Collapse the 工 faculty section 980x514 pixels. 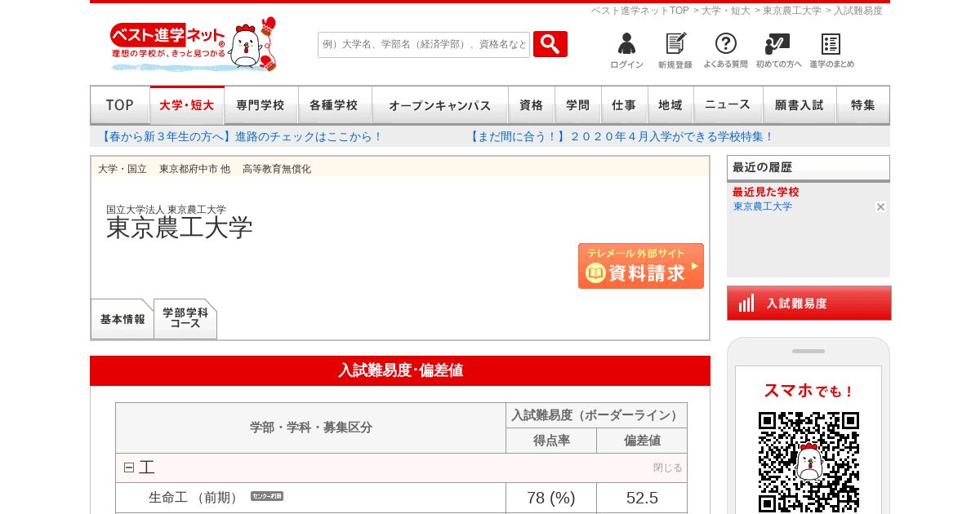(129, 467)
